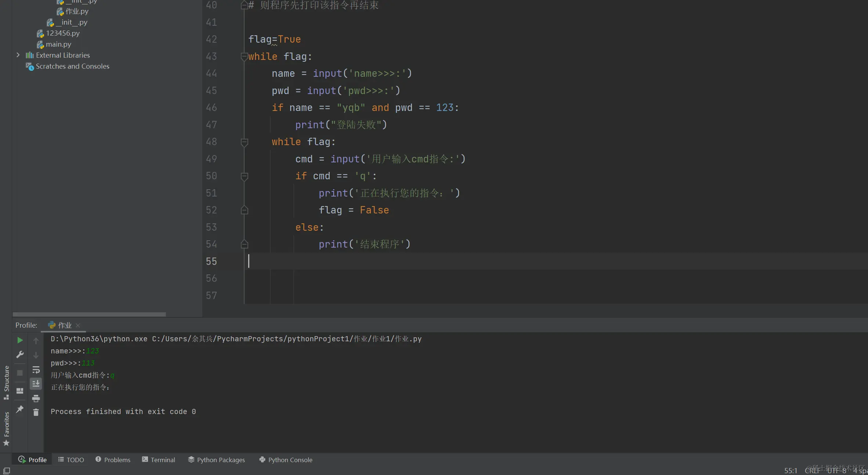The height and width of the screenshot is (475, 868).
Task: Open run settings with wrench icon
Action: tap(20, 355)
